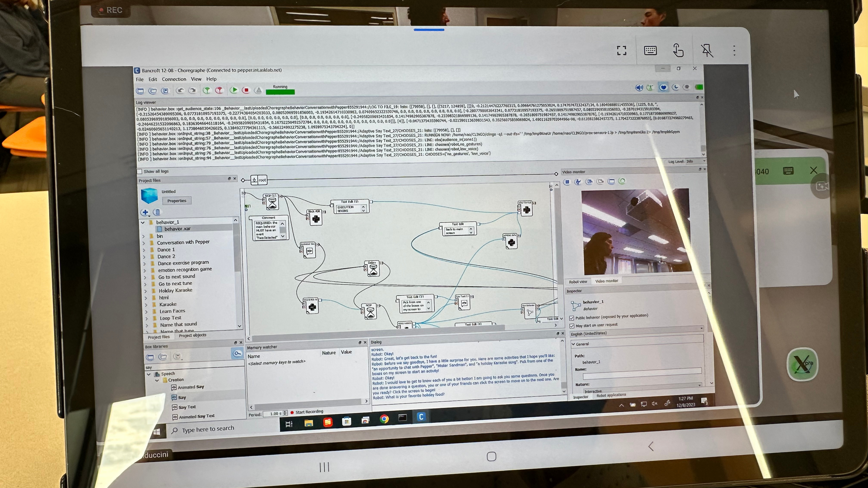The height and width of the screenshot is (488, 868).
Task: Click the debug warning triangle icon
Action: [259, 90]
